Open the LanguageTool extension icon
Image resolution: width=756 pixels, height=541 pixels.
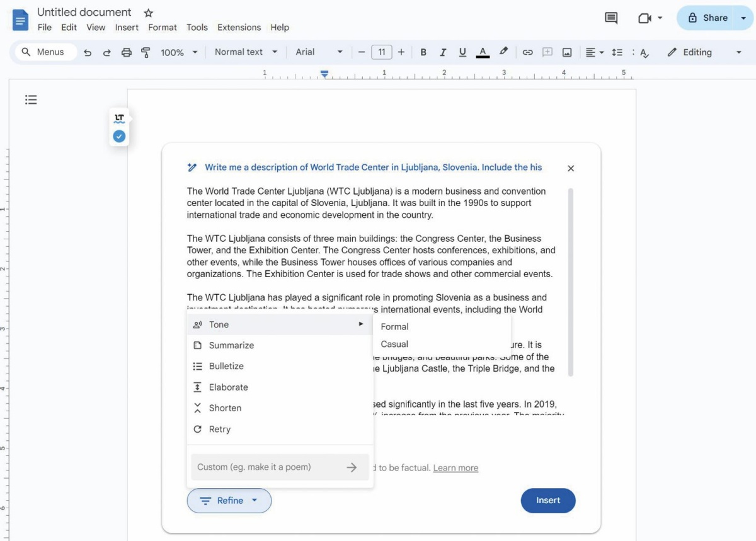(119, 118)
